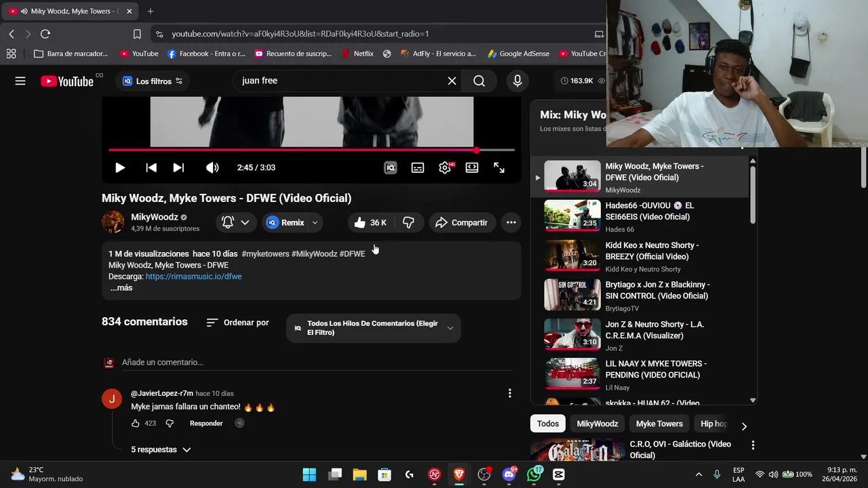Open the Netflix bookmark
This screenshot has height=488, width=868.
[x=358, y=54]
